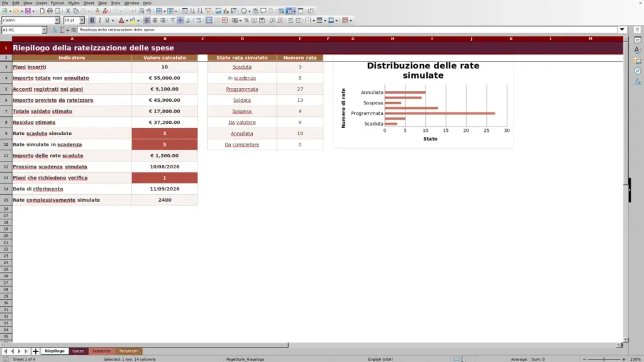Open the font size dropdown
The width and height of the screenshot is (644, 362).
click(x=82, y=20)
